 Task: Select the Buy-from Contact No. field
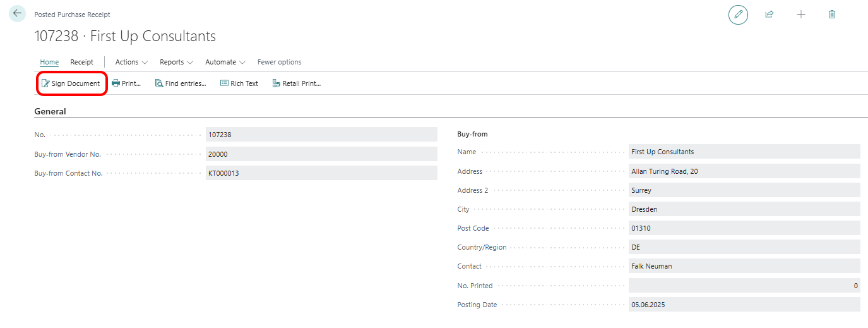click(321, 173)
